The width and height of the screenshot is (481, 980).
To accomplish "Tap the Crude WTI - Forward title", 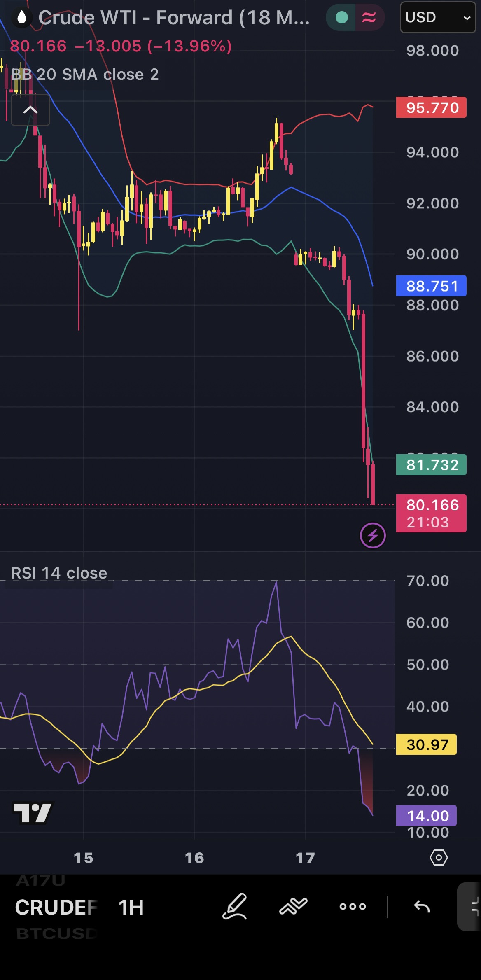I will point(174,18).
